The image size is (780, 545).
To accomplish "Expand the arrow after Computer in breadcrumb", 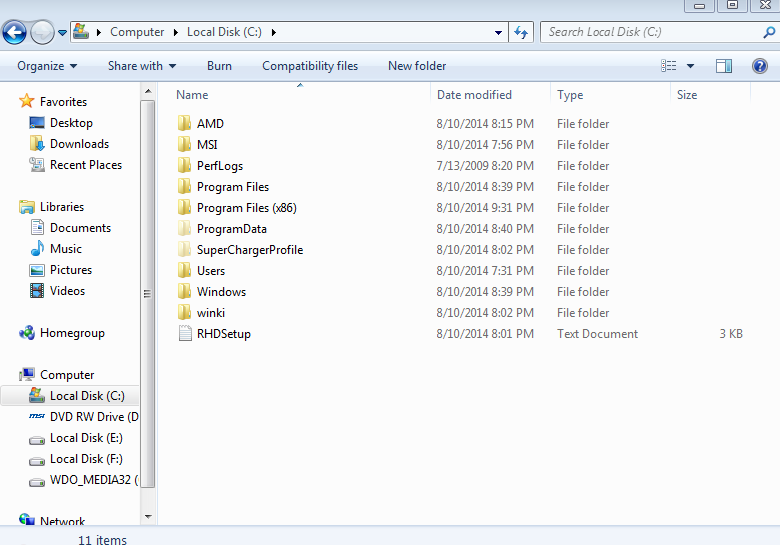I will point(176,32).
